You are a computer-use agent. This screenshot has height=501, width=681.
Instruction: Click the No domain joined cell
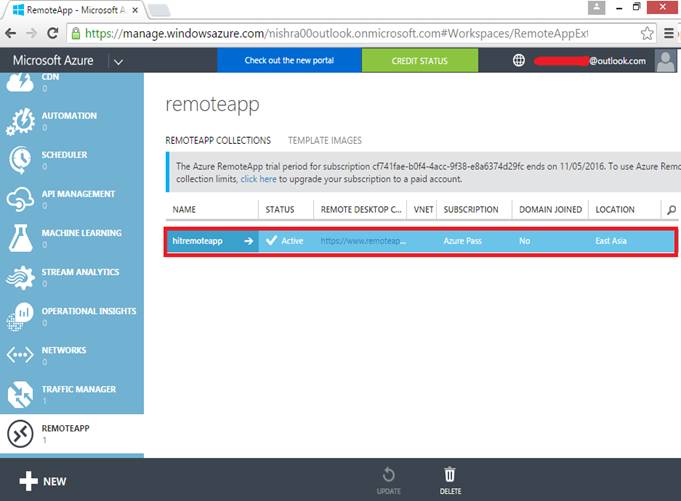coord(524,241)
